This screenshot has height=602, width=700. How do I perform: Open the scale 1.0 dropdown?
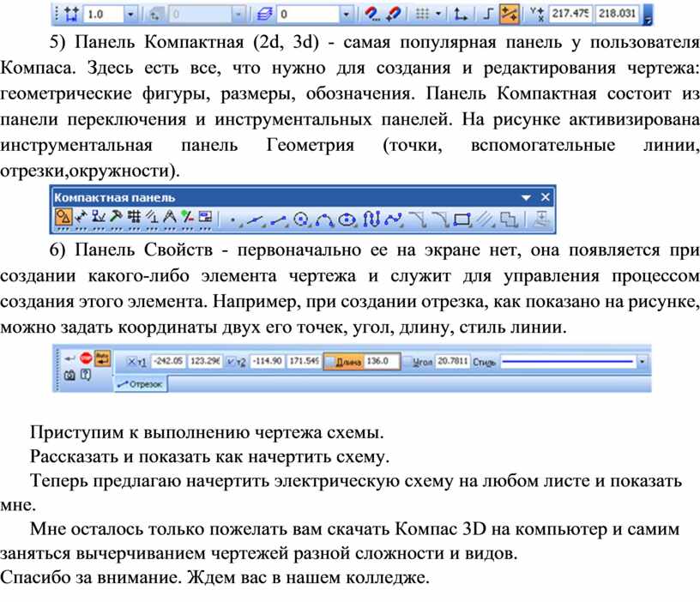[130, 15]
